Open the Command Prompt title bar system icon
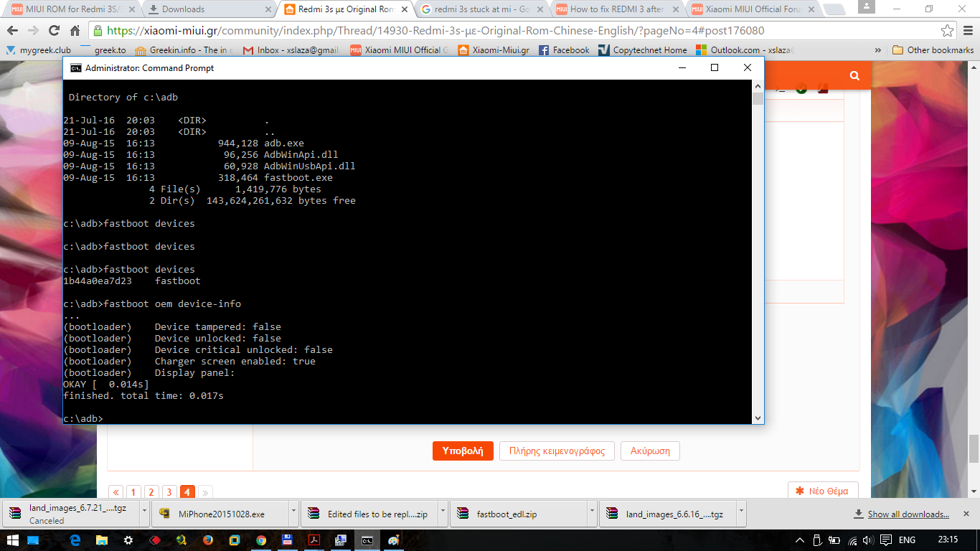980x551 pixels. (x=75, y=68)
